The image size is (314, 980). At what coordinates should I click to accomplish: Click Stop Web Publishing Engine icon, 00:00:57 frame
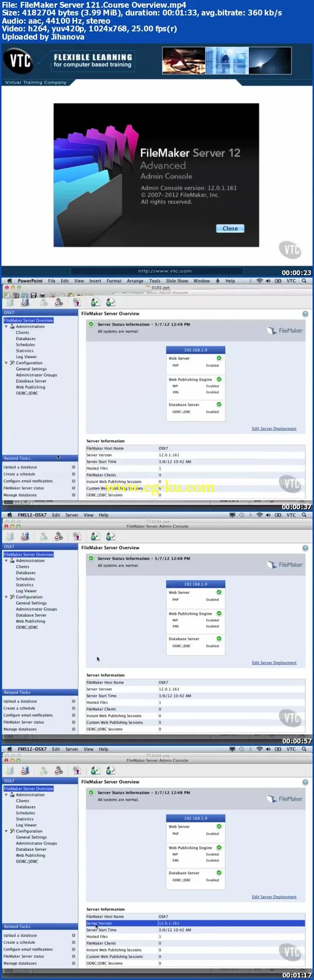point(58,536)
